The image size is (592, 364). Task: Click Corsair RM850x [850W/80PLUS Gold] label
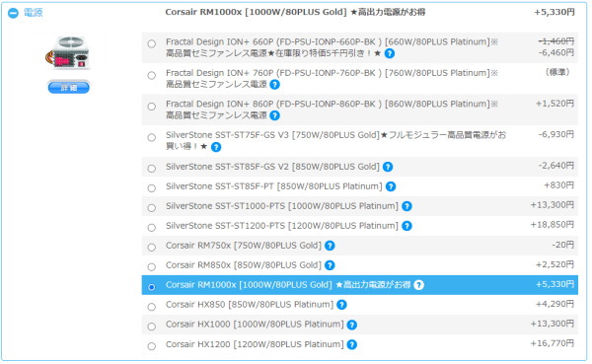pos(244,265)
